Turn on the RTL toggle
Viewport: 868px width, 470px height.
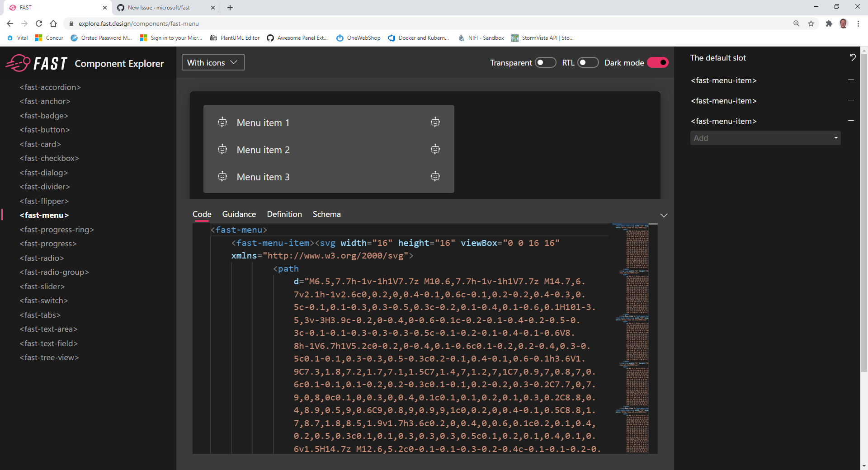(589, 62)
